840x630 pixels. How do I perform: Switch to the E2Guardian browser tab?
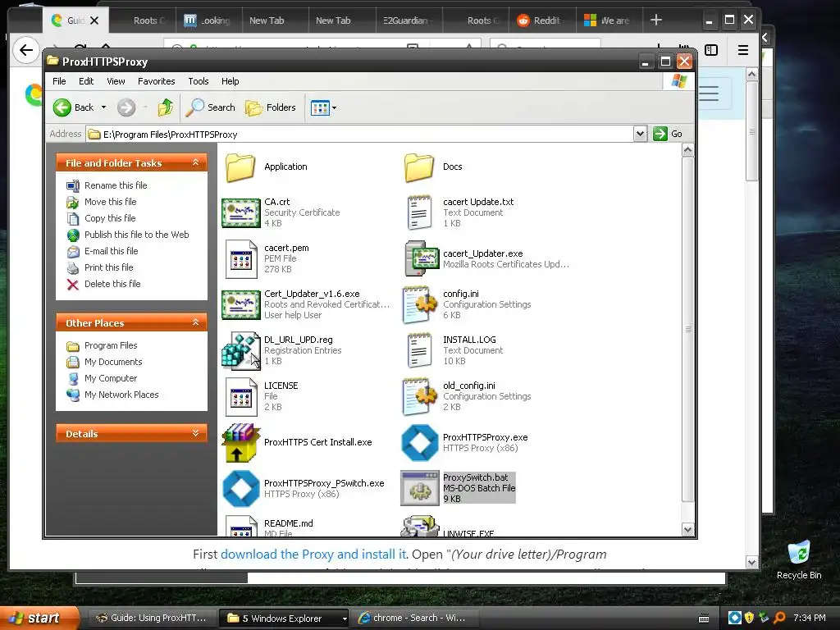[x=409, y=21]
